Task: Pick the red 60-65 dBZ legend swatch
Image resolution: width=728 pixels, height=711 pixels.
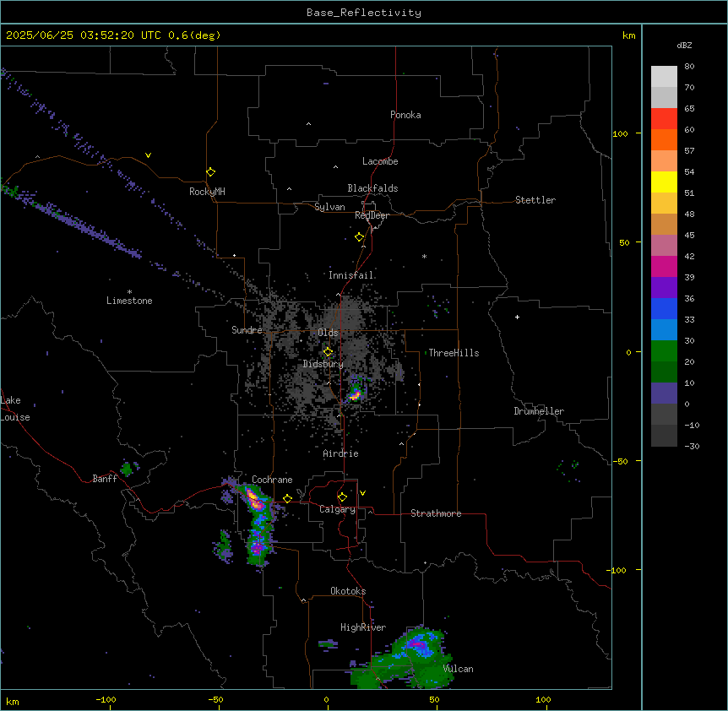Action: 664,119
